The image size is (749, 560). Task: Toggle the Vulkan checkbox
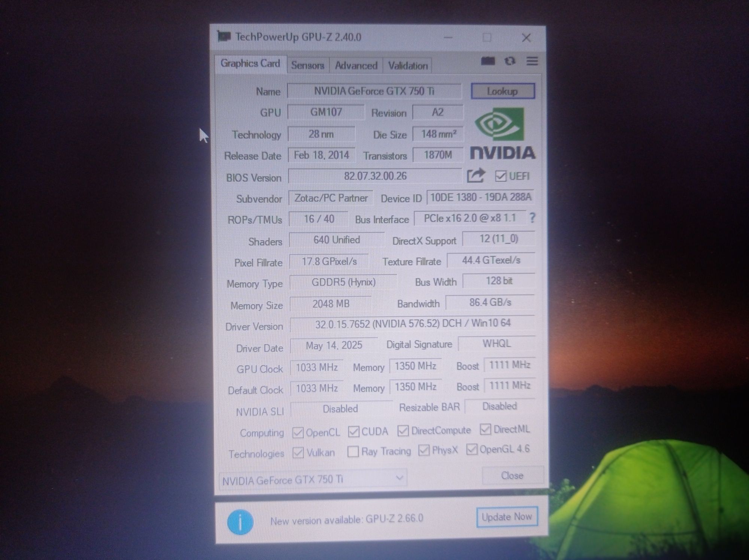(x=298, y=453)
